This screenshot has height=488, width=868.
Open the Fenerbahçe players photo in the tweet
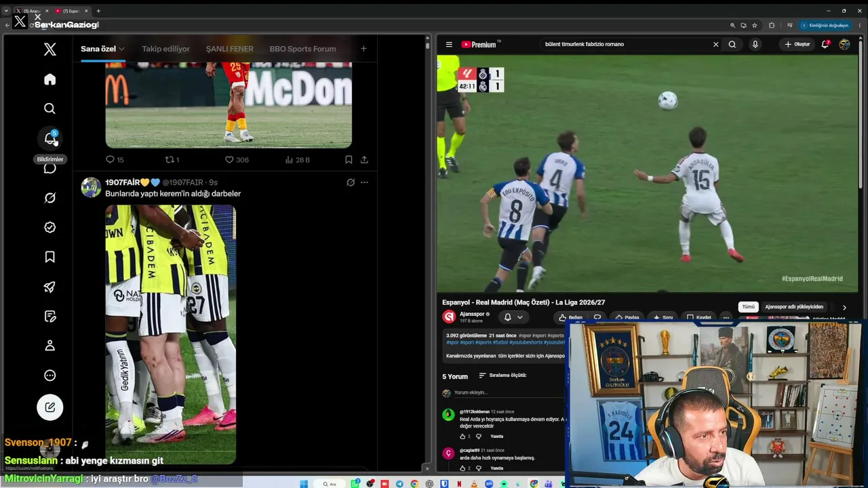click(170, 335)
